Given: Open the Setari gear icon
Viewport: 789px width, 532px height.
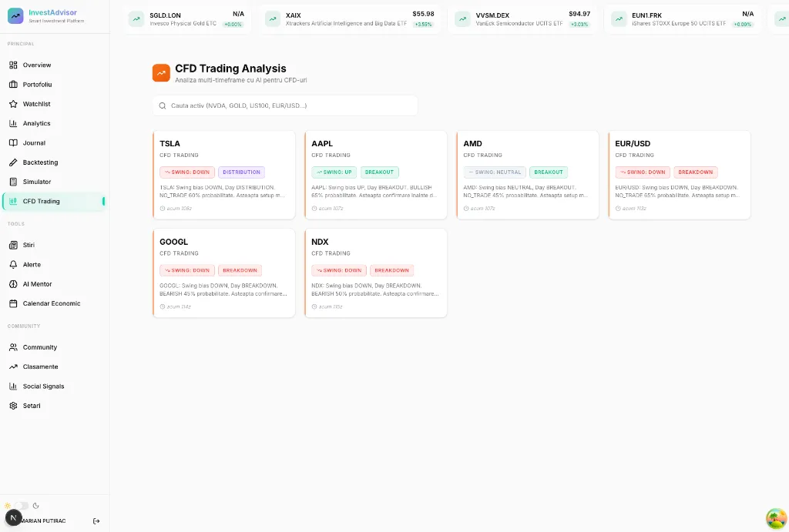Looking at the screenshot, I should [14, 406].
